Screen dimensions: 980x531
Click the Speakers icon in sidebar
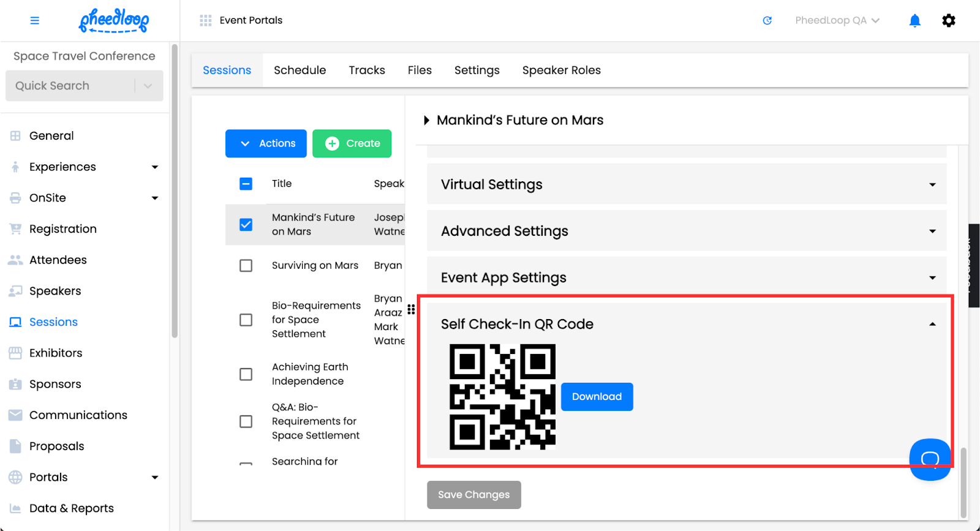point(15,291)
